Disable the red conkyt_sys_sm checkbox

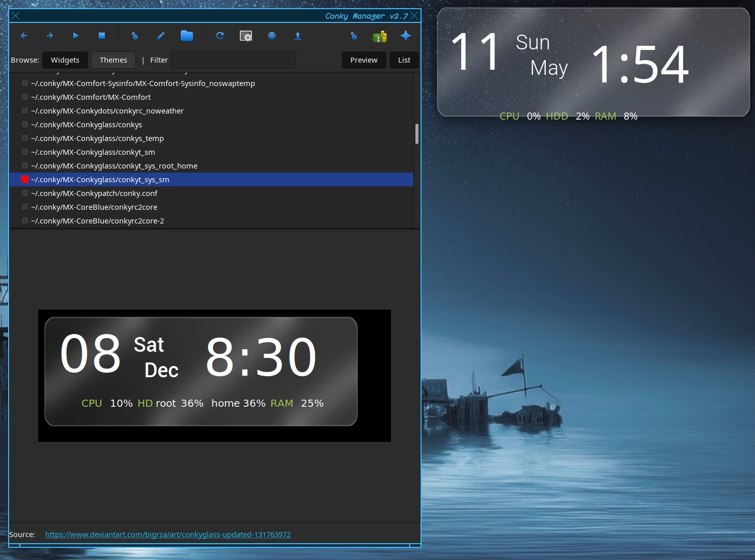(x=24, y=179)
